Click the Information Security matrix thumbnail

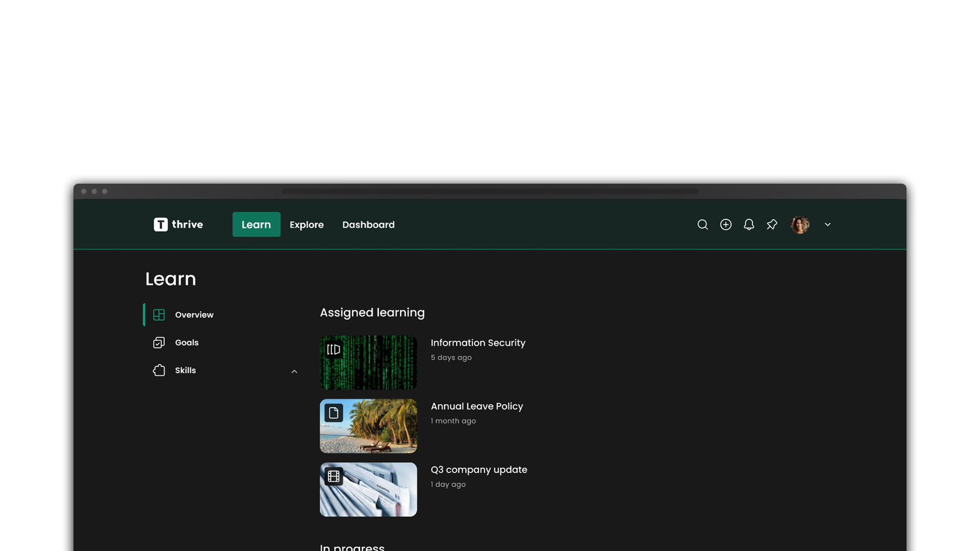point(368,363)
